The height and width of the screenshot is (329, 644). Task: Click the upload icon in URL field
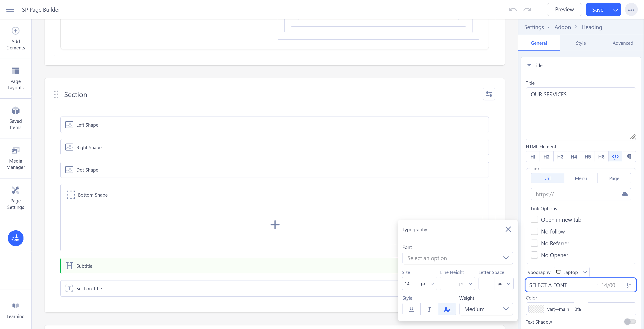(625, 194)
